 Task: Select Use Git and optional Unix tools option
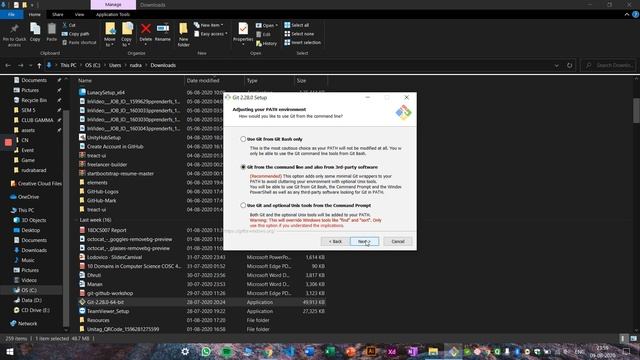tap(243, 205)
